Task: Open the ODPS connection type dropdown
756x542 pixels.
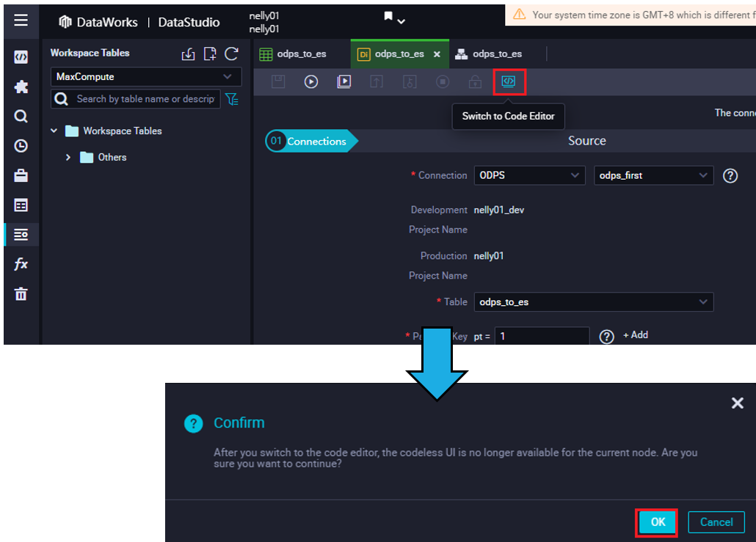Action: [x=529, y=175]
